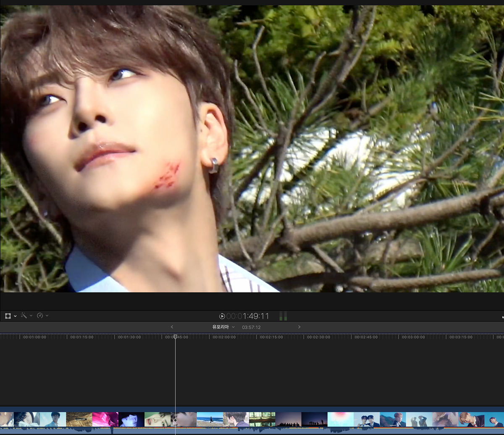
Task: Open the color and audio enhancements wand
Action: click(x=24, y=316)
